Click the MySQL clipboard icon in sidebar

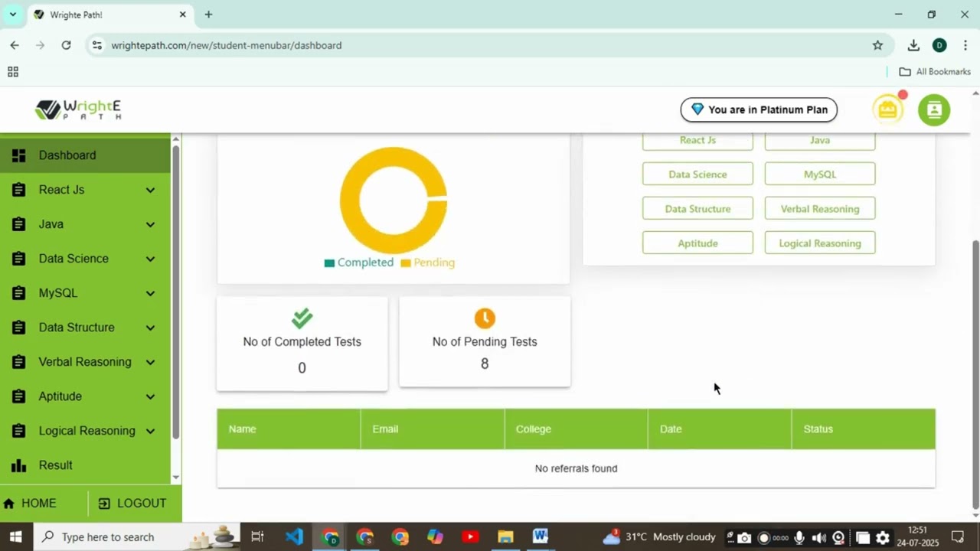19,293
